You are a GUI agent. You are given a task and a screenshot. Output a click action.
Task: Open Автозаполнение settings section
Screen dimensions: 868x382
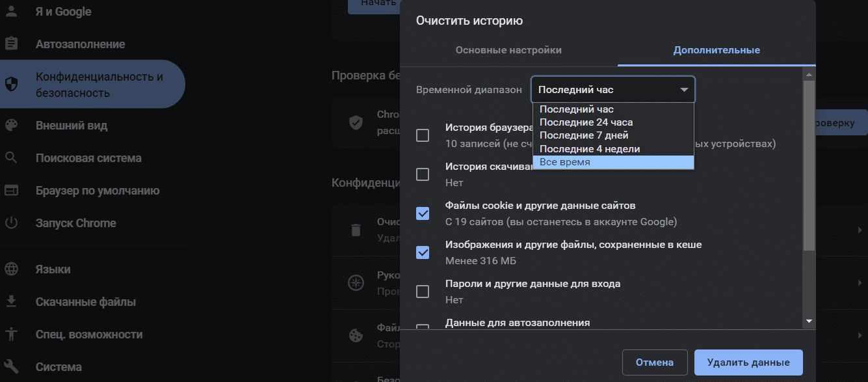pos(80,44)
